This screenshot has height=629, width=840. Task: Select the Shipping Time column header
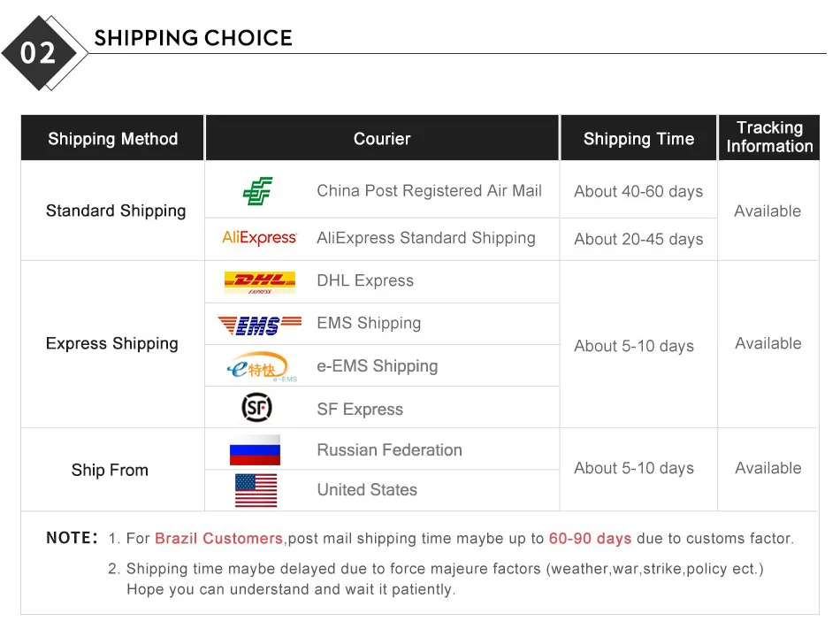pos(638,139)
